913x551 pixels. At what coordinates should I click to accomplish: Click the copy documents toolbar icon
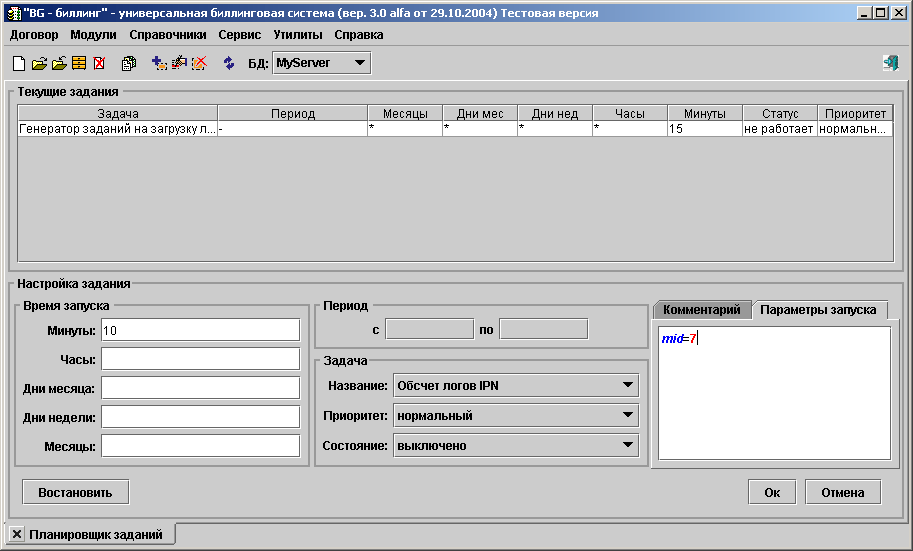[129, 63]
